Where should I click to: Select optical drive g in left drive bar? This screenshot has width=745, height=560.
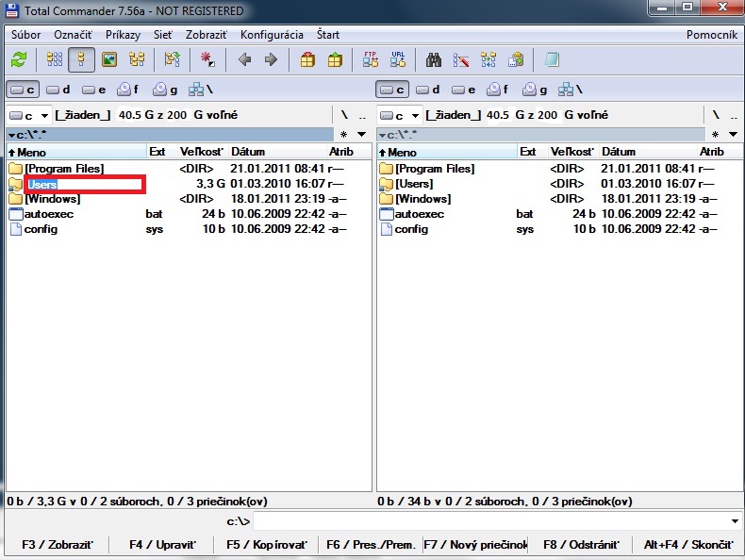click(165, 90)
